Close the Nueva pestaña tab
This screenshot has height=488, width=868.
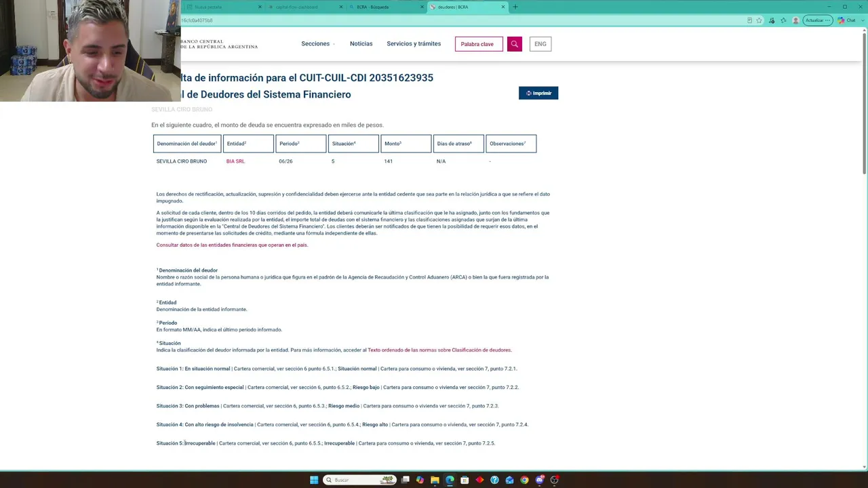(260, 7)
